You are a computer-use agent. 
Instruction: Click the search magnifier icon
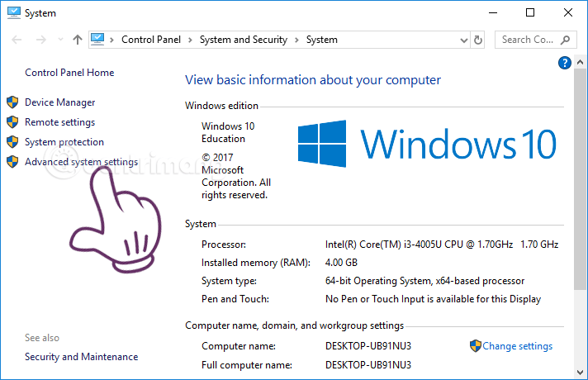coord(565,40)
